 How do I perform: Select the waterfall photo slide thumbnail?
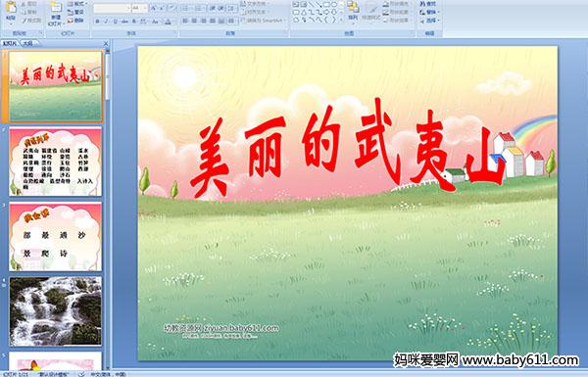click(x=56, y=311)
